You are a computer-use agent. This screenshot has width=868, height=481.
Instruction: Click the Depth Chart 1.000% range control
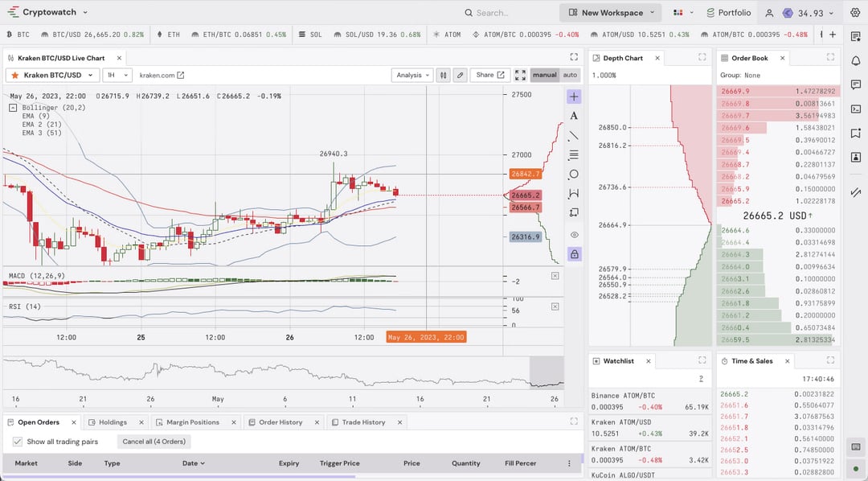(x=604, y=76)
